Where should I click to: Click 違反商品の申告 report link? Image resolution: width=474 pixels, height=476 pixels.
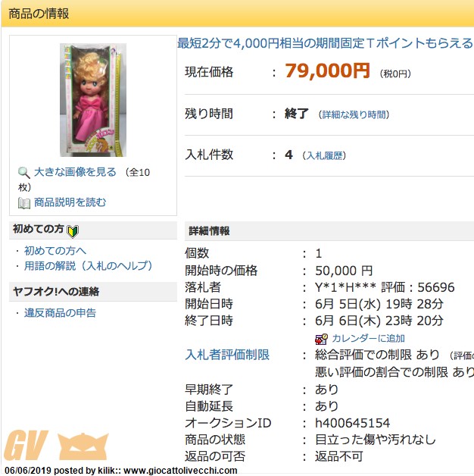point(60,313)
